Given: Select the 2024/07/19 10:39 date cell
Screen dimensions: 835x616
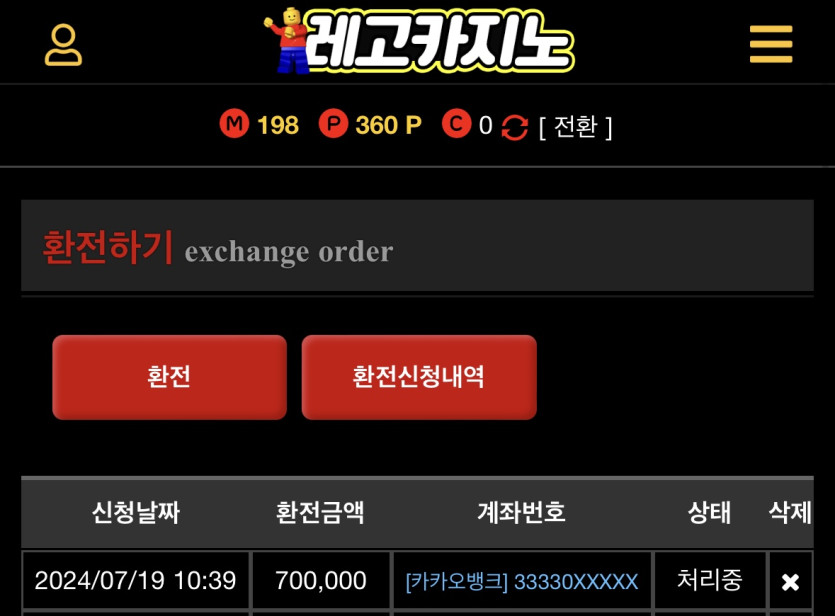Looking at the screenshot, I should (x=135, y=580).
